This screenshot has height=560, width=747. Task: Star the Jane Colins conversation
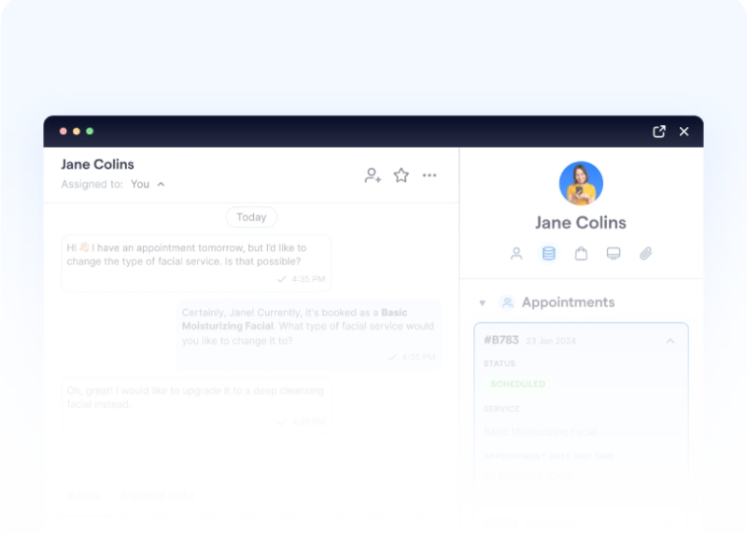pyautogui.click(x=401, y=175)
